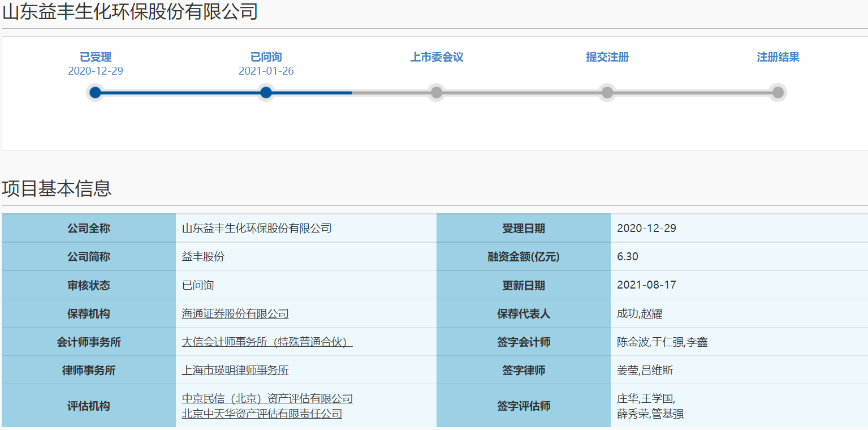
Task: Click the 签字评估师 header cell
Action: coord(524,406)
